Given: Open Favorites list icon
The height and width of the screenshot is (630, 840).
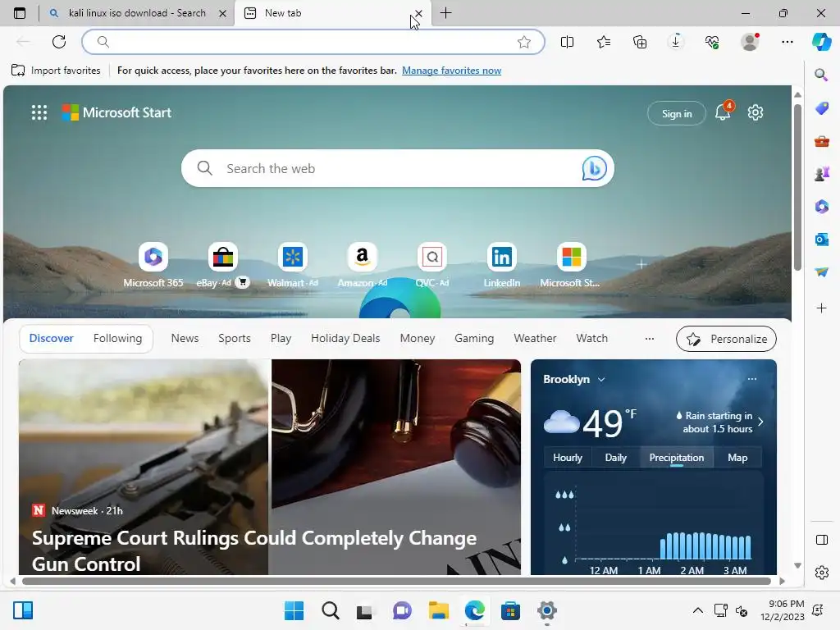Looking at the screenshot, I should coord(603,42).
